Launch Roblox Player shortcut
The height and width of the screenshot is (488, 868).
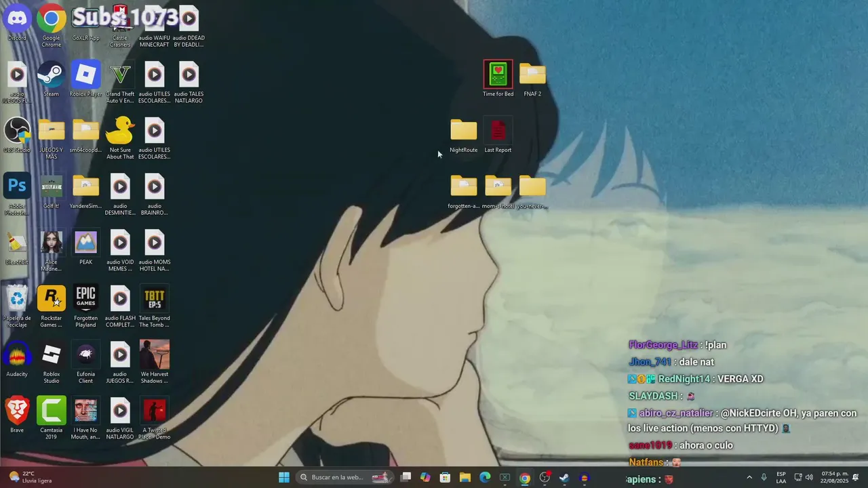(86, 79)
